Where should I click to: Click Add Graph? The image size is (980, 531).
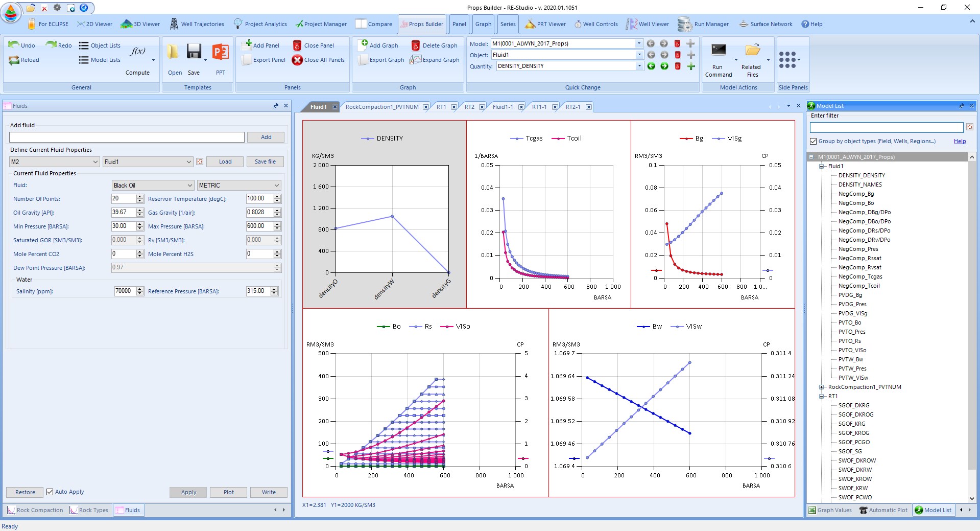pyautogui.click(x=378, y=45)
